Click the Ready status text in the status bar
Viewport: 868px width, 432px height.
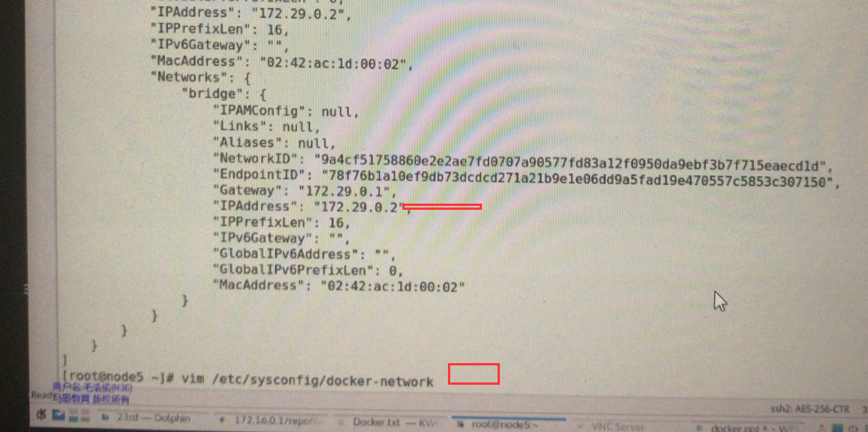tap(42, 396)
